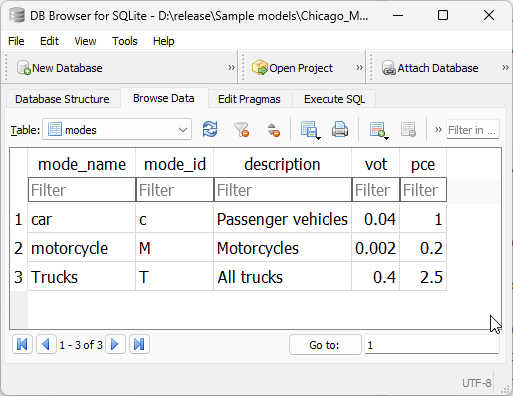The height and width of the screenshot is (396, 513).
Task: Select the 'Motorcycles' description cell
Action: point(283,248)
